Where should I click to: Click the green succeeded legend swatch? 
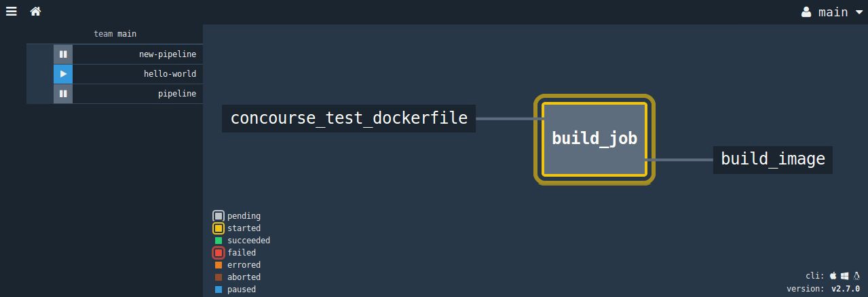(x=219, y=241)
